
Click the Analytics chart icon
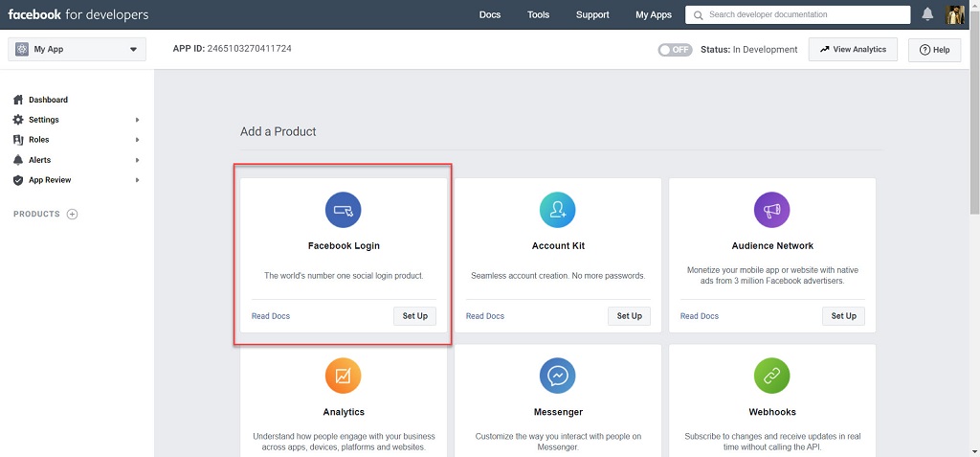tap(344, 376)
